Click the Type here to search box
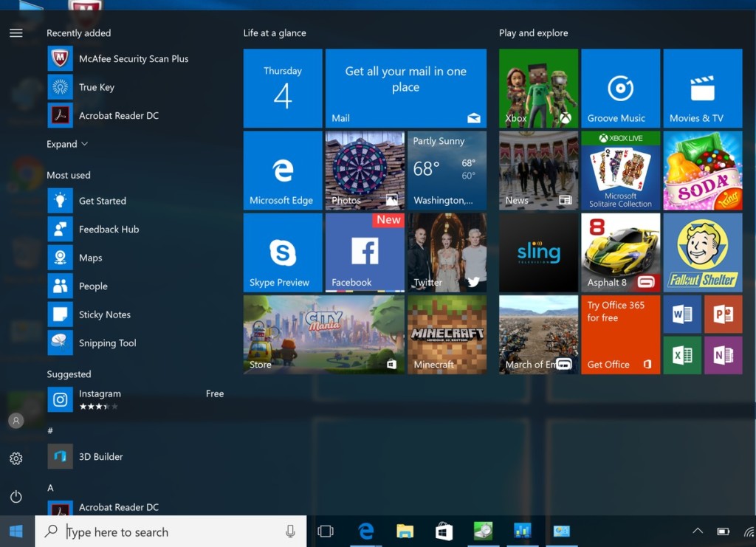This screenshot has height=547, width=756. click(x=171, y=531)
